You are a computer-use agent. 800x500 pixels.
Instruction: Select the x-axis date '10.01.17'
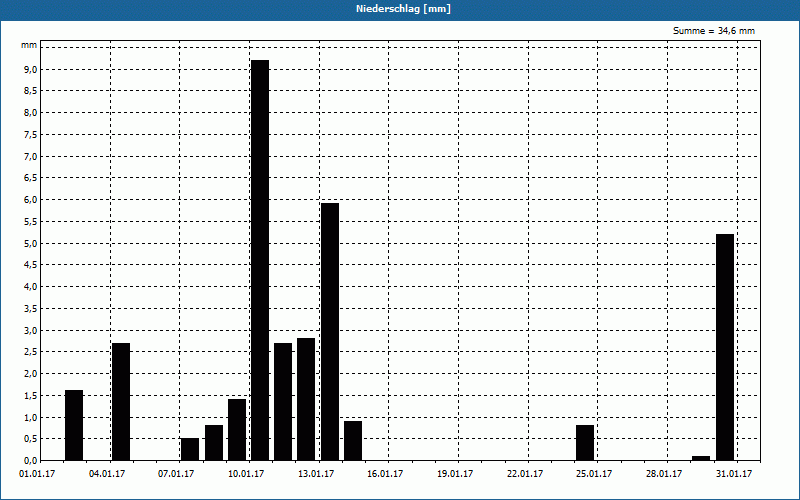246,474
